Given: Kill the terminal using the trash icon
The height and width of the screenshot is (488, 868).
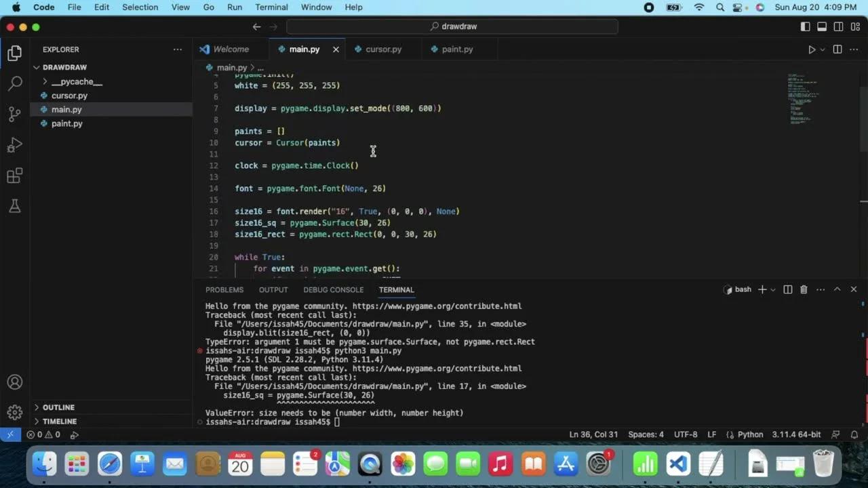Looking at the screenshot, I should [804, 289].
